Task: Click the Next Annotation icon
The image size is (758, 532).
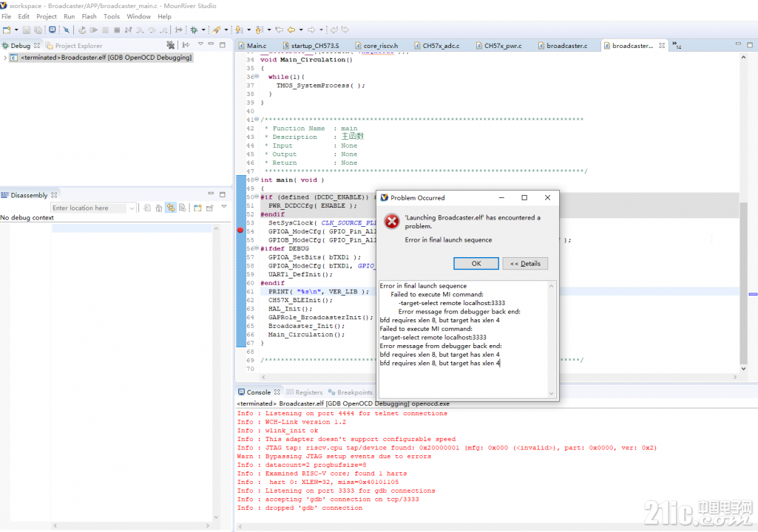Action: coord(238,30)
